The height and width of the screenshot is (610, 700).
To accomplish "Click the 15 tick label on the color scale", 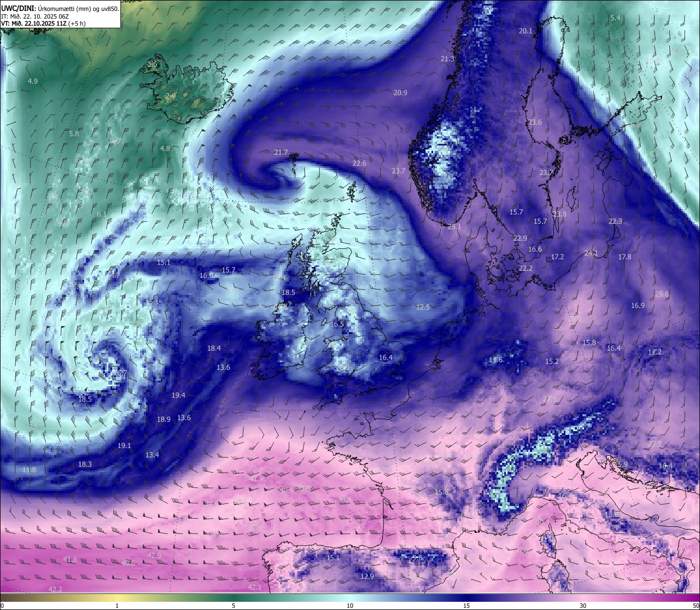I will 466,606.
